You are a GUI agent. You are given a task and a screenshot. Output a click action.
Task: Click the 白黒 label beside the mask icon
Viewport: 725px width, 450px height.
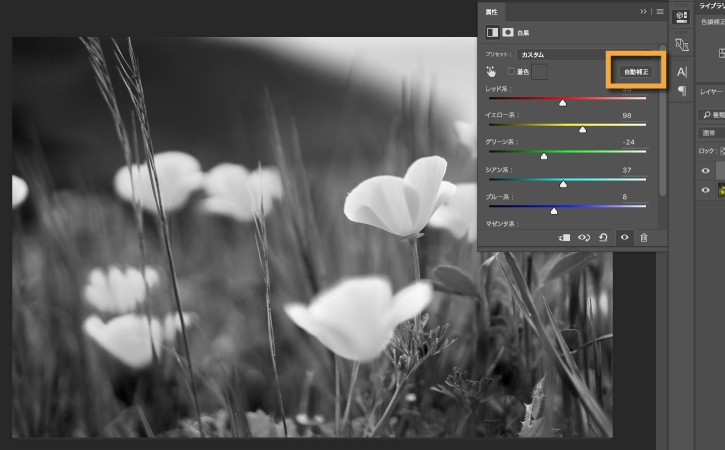523,33
